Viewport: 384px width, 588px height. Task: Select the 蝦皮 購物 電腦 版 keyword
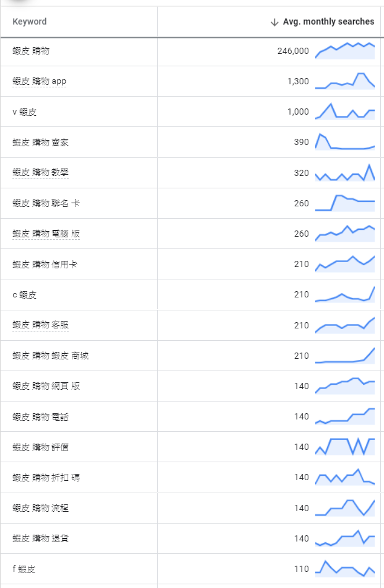(46, 234)
